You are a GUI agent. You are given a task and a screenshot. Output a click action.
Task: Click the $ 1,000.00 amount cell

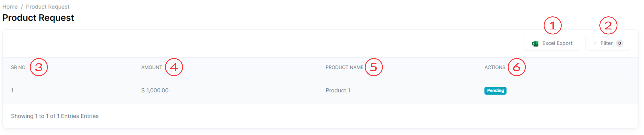click(x=155, y=90)
